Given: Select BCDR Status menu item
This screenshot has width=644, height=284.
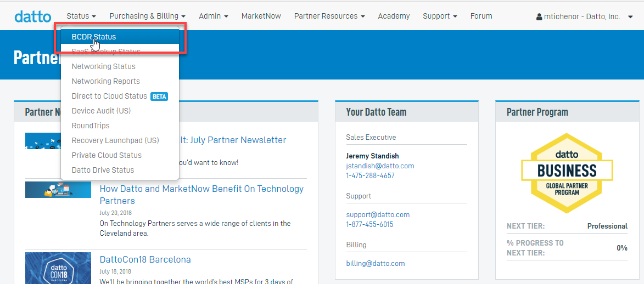Looking at the screenshot, I should tap(120, 37).
